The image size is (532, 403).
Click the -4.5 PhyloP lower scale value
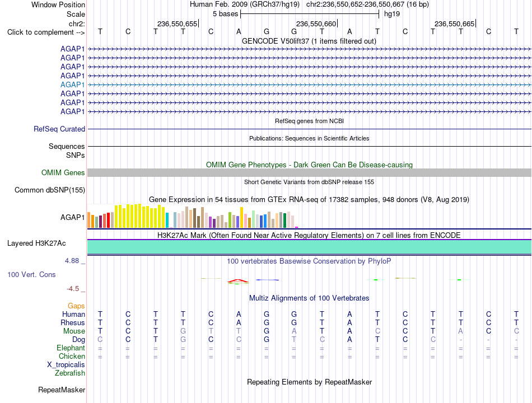tap(73, 289)
